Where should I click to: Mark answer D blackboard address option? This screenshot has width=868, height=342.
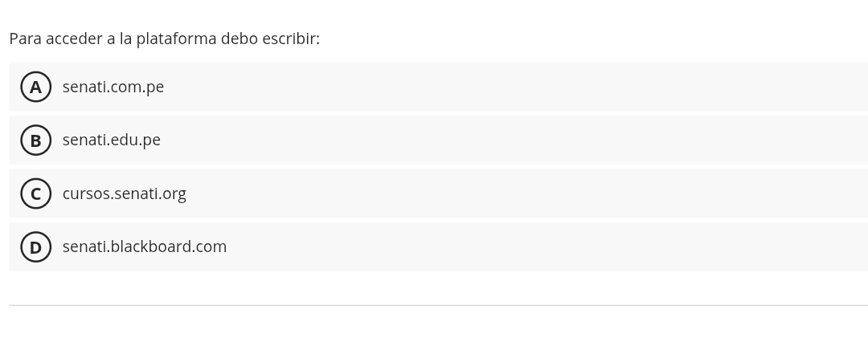point(36,246)
